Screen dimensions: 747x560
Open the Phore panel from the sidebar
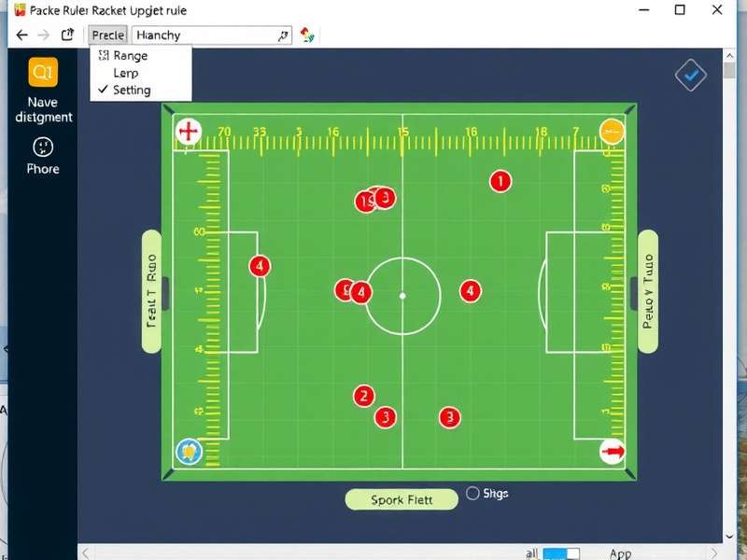point(42,151)
